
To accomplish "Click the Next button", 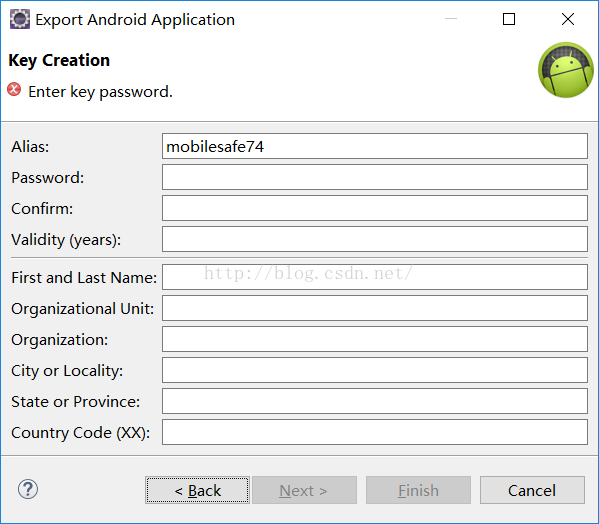I will 304,490.
